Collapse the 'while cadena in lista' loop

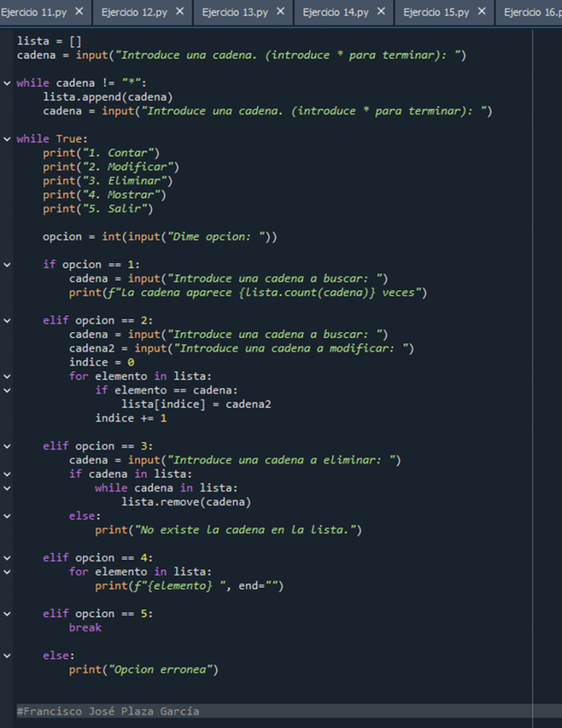tap(7, 488)
